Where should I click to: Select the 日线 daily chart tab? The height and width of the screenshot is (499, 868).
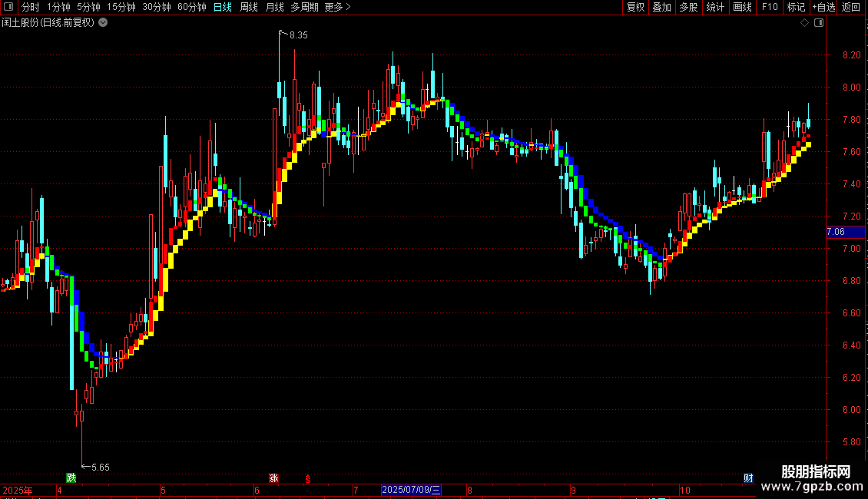223,7
